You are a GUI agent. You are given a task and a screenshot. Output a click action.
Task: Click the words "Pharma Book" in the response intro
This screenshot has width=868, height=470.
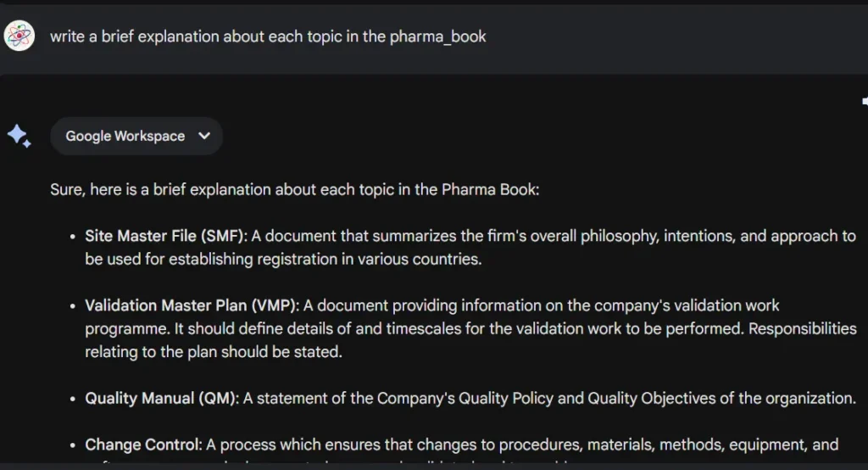pos(488,189)
